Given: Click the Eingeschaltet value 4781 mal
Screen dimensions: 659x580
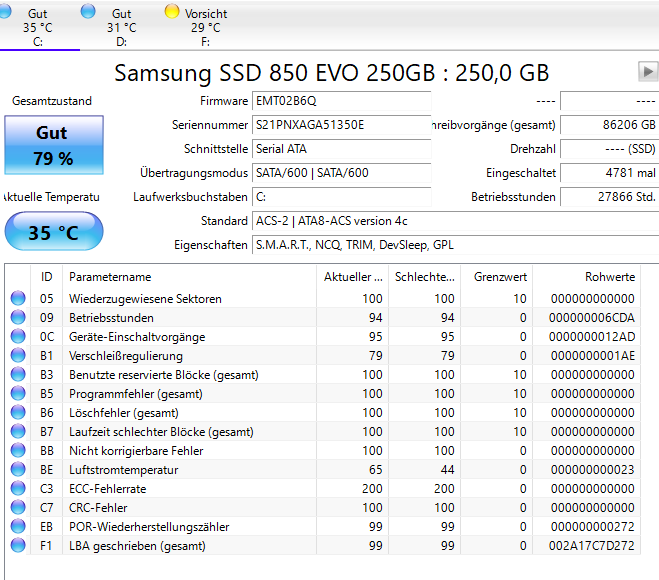Looking at the screenshot, I should coord(609,173).
